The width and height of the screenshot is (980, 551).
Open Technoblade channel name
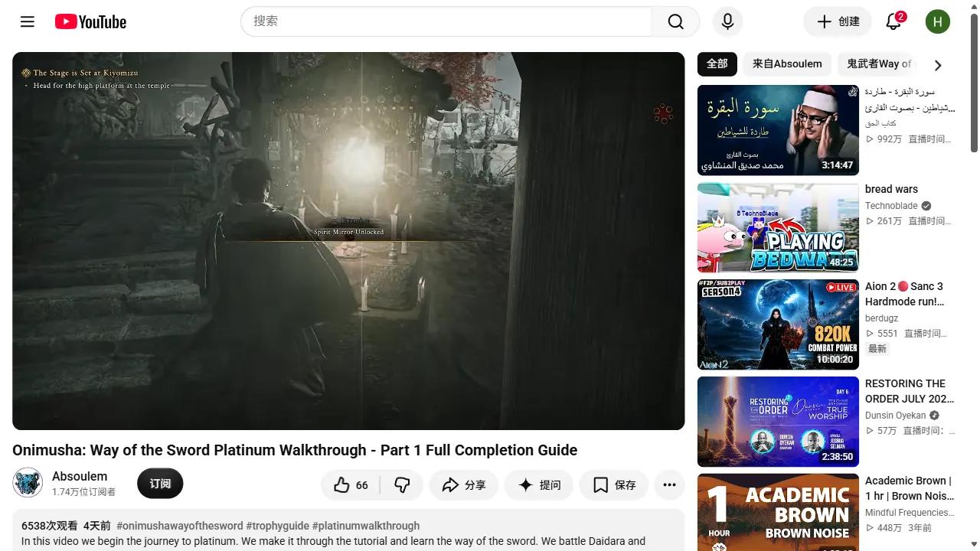(x=891, y=206)
